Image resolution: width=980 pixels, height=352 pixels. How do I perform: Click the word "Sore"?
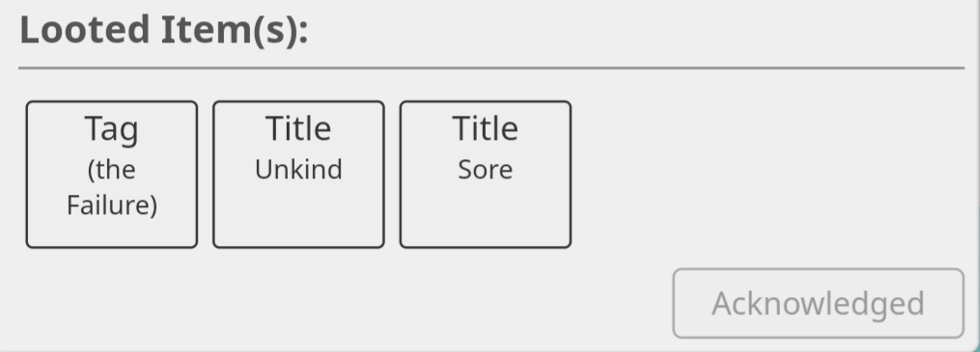click(486, 170)
